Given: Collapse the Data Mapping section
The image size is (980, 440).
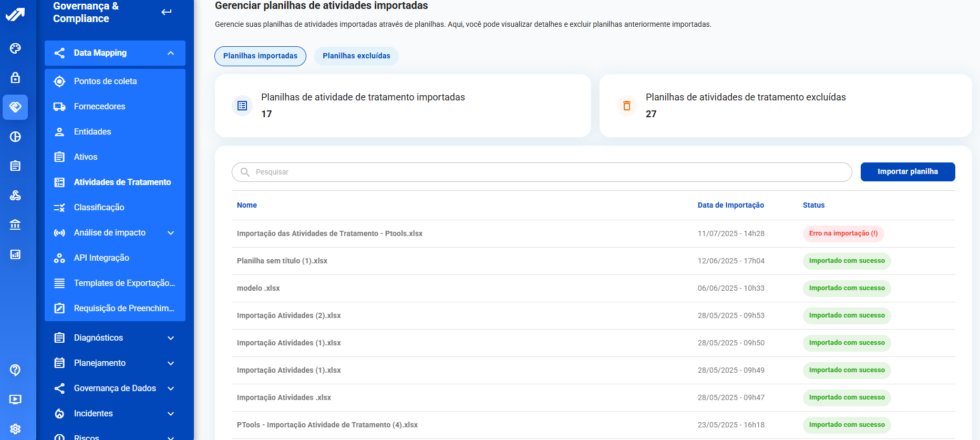Looking at the screenshot, I should [x=170, y=53].
